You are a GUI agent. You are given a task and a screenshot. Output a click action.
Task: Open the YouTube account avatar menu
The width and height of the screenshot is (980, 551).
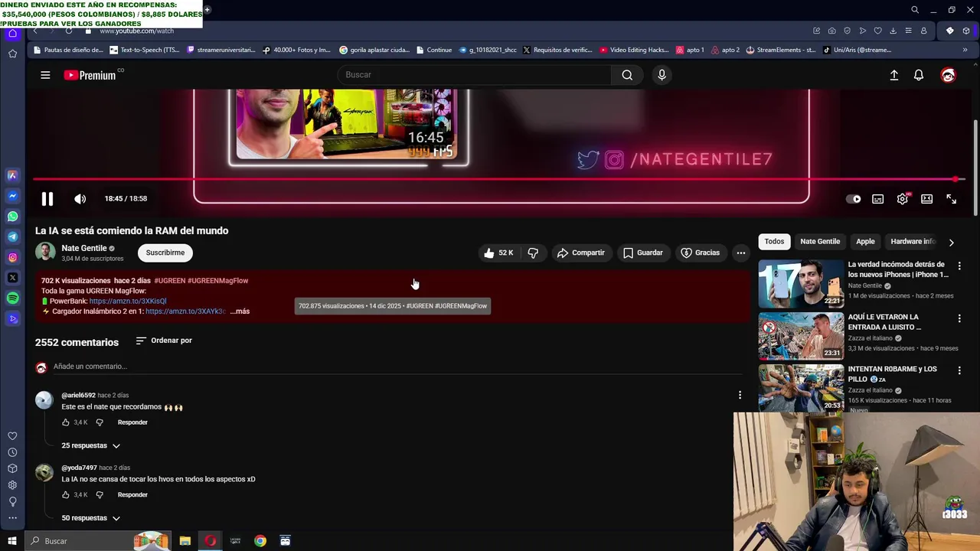coord(948,75)
